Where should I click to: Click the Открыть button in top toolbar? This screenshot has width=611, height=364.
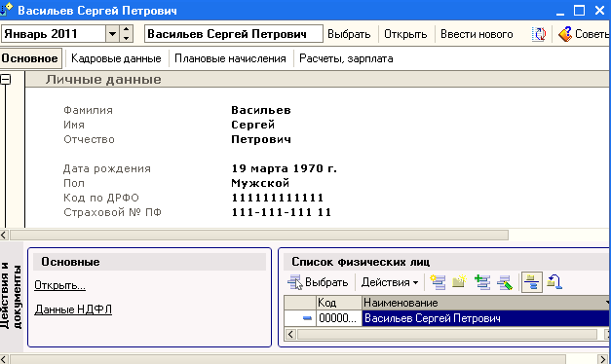pos(405,34)
